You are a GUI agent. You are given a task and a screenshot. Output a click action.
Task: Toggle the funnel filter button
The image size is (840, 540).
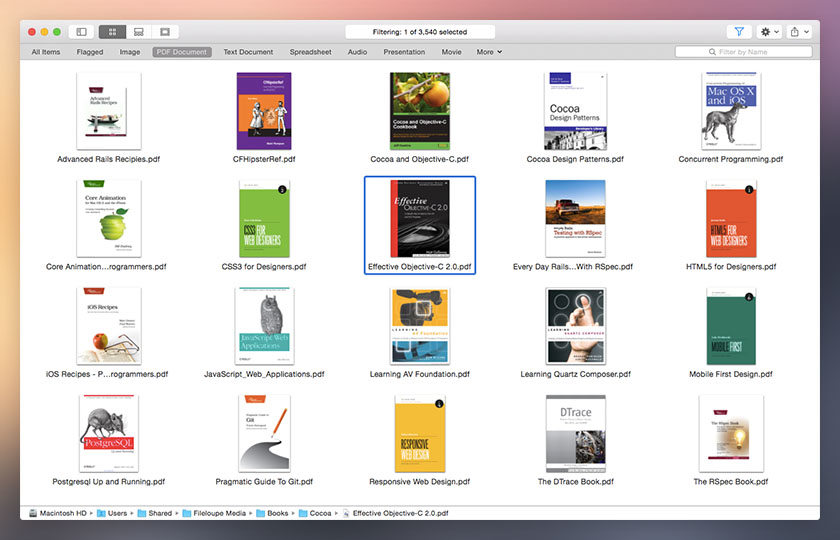click(739, 32)
